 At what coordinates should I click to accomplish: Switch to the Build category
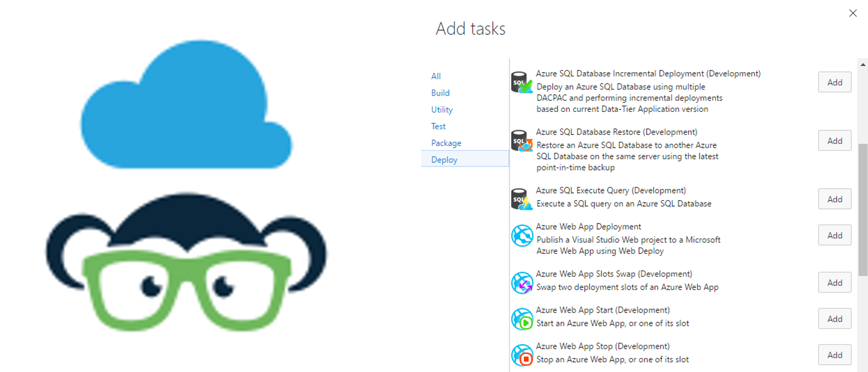(x=440, y=93)
